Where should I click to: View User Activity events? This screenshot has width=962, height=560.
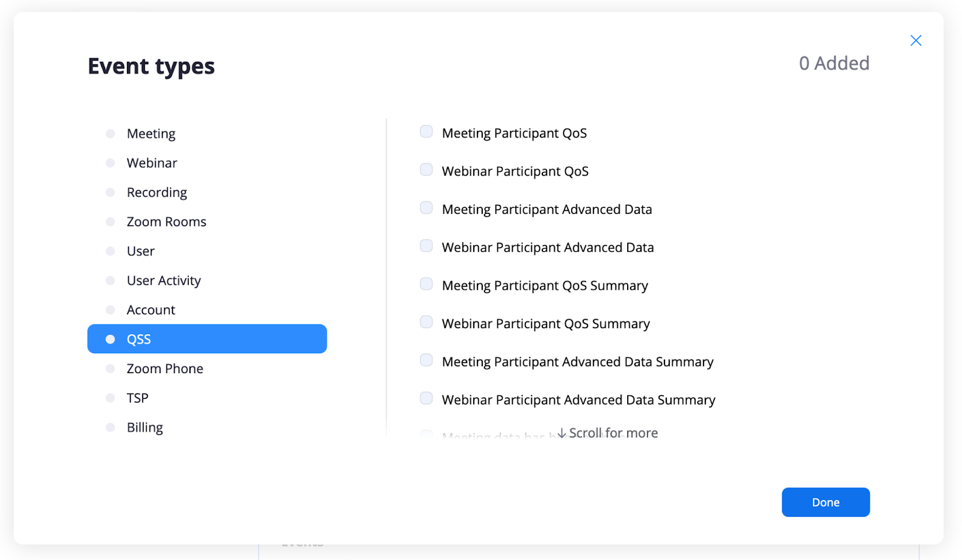163,280
